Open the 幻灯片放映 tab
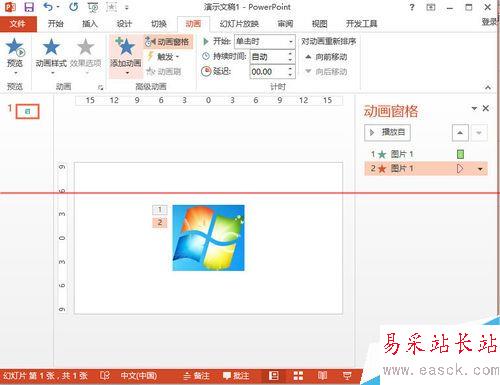 click(x=239, y=24)
